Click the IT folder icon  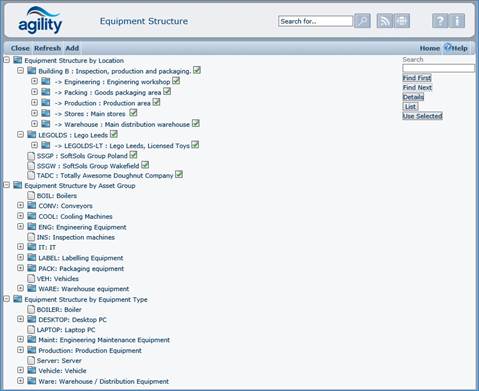[32, 247]
